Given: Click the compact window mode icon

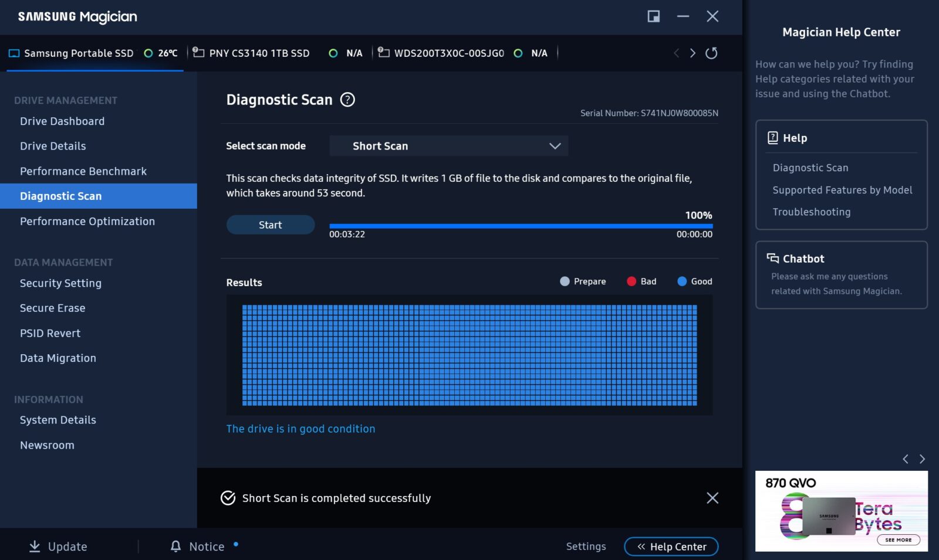Looking at the screenshot, I should pos(653,16).
